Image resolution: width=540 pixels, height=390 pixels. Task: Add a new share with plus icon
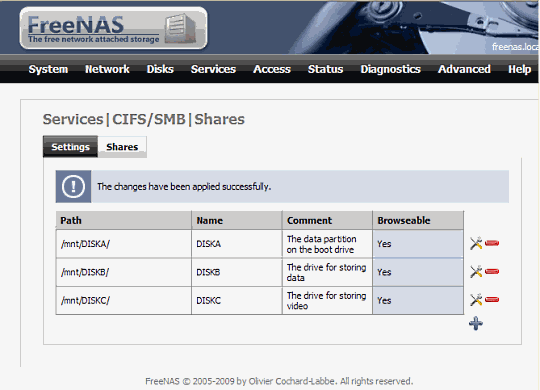click(x=476, y=323)
